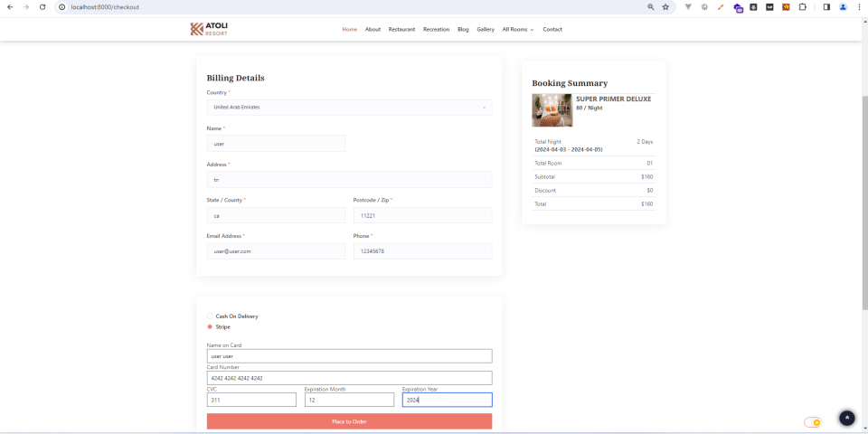Open the Recreation page
This screenshot has width=868, height=434.
436,29
